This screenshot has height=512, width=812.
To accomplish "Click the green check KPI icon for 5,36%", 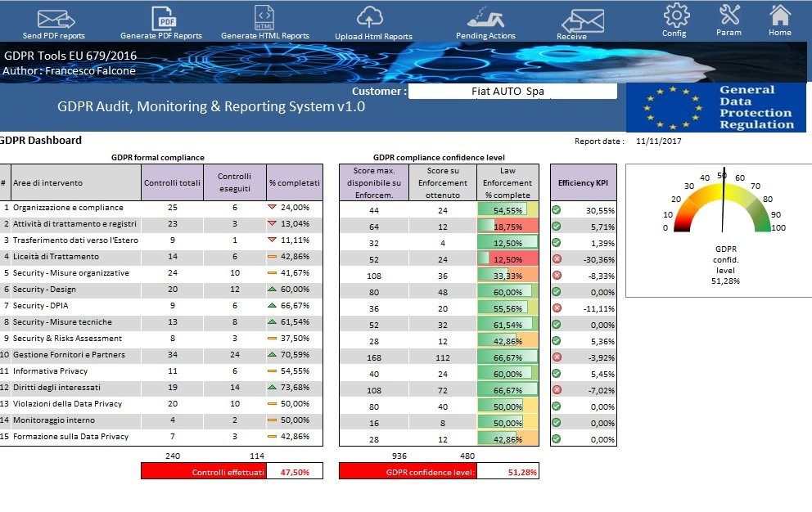I will coord(556,340).
